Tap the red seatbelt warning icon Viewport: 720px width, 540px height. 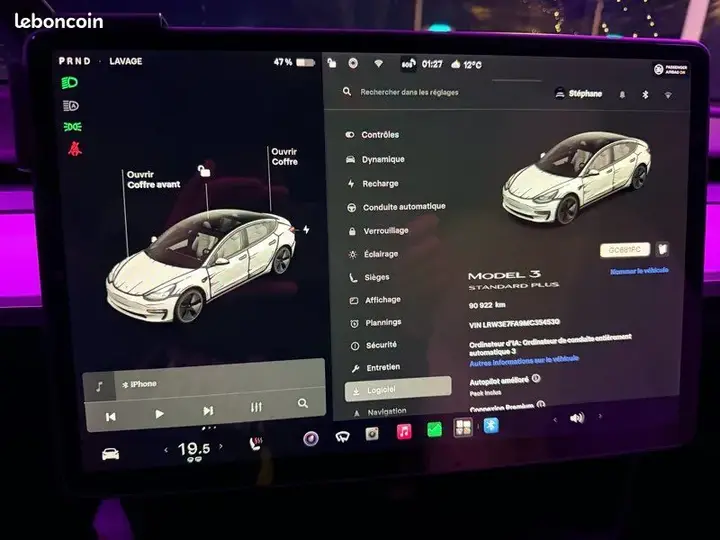coord(75,148)
